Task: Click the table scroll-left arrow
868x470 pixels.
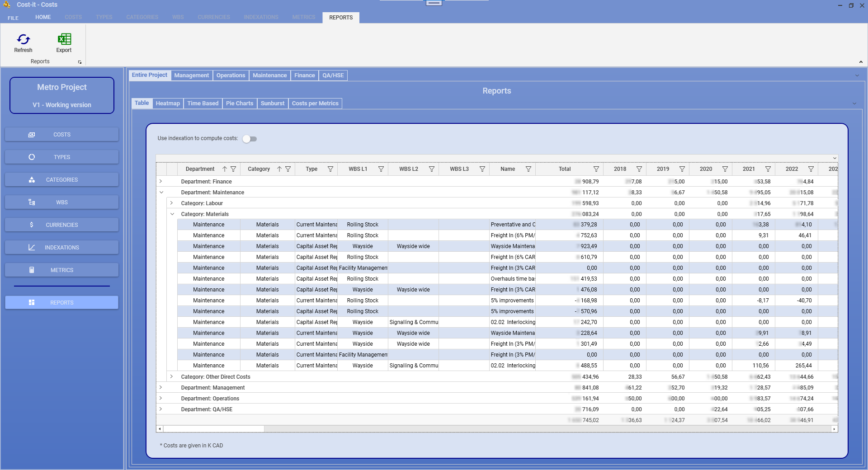Action: pos(160,429)
